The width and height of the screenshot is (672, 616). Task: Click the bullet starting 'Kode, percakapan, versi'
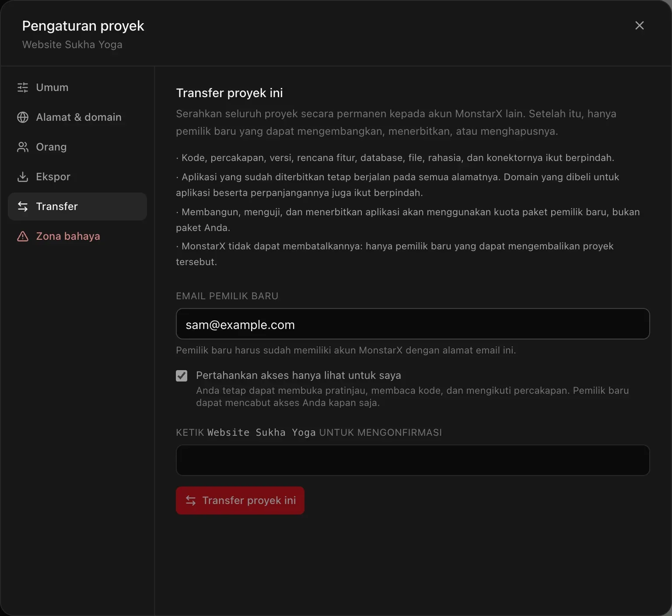(x=395, y=158)
